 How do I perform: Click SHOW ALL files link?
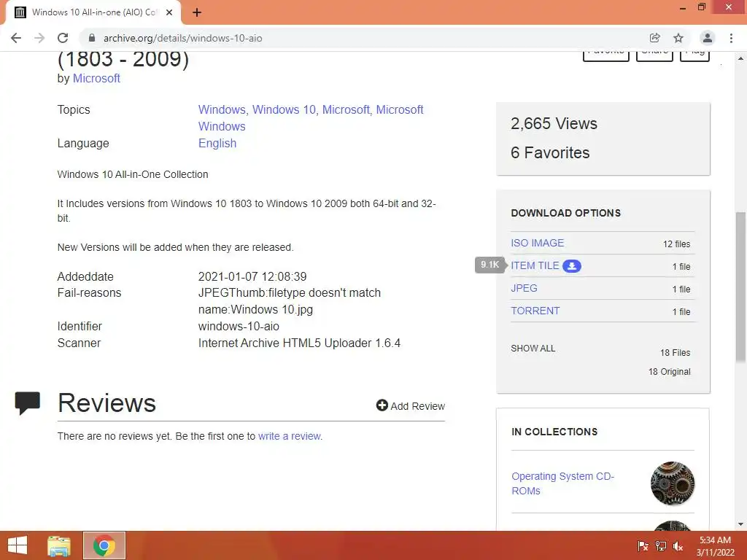pyautogui.click(x=533, y=348)
